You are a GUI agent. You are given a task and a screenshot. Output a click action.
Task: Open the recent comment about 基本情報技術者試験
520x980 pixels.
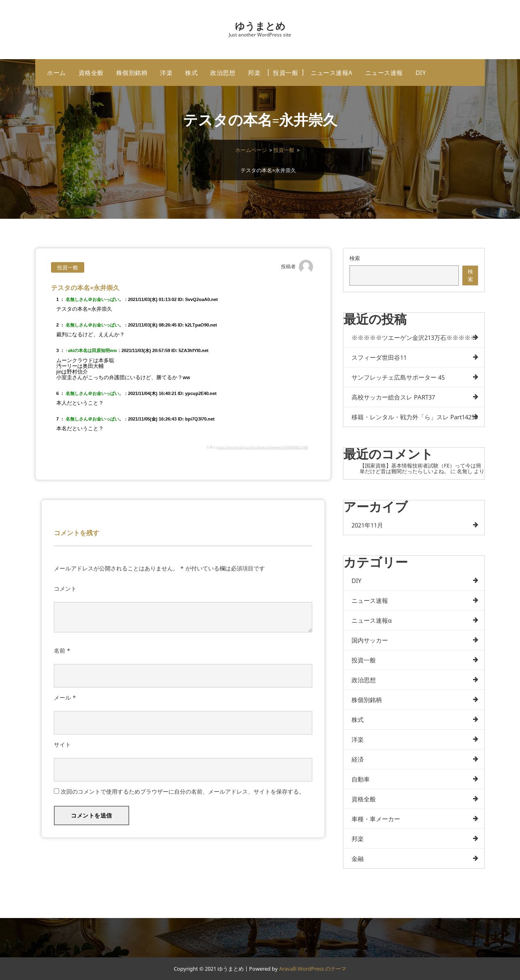pyautogui.click(x=420, y=469)
